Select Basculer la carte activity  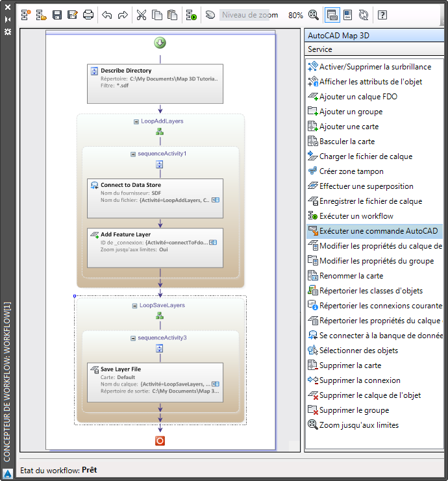(375, 142)
